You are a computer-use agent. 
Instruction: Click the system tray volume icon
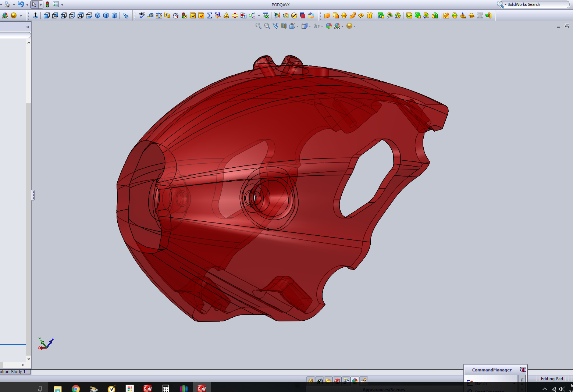pyautogui.click(x=562, y=389)
